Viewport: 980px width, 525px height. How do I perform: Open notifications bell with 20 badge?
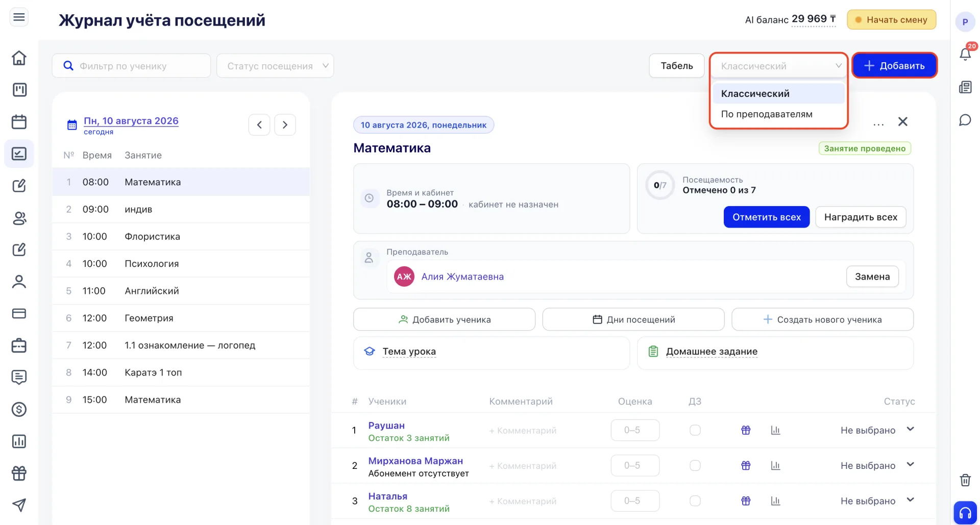[965, 54]
